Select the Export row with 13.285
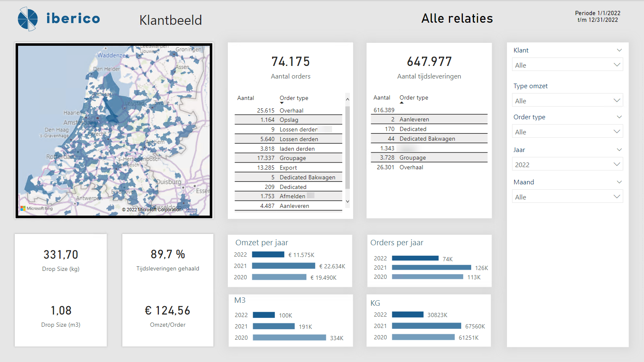 288,168
